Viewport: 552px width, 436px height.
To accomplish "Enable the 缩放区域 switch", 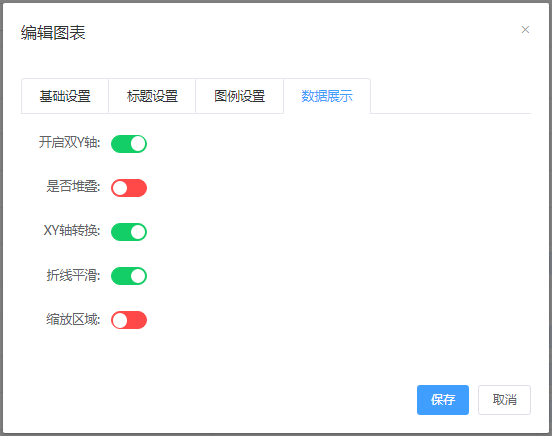I will tap(129, 320).
